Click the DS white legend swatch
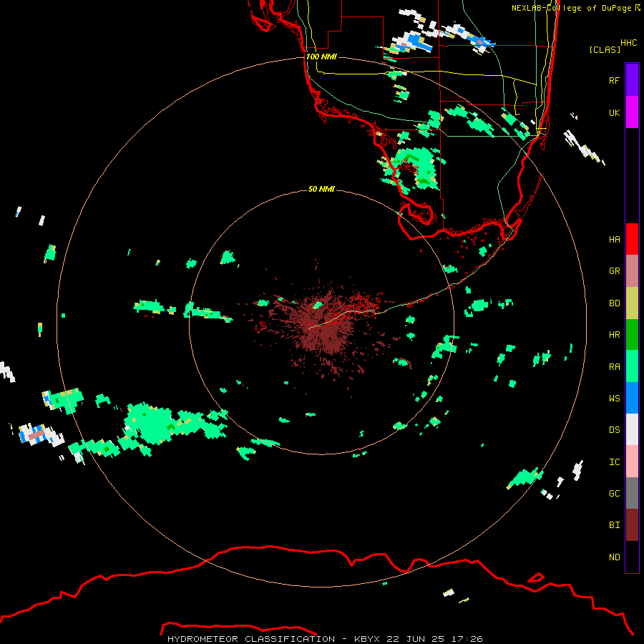 632,429
